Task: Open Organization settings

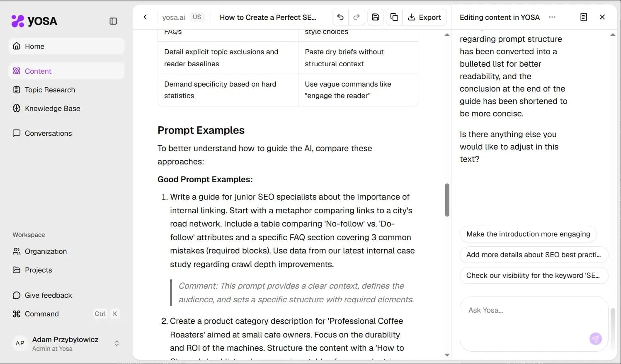Action: click(66, 251)
